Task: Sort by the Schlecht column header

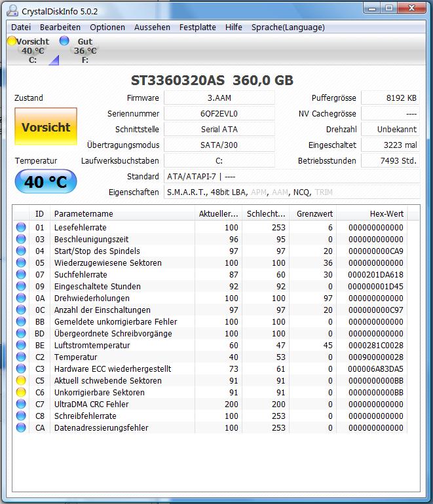Action: click(x=266, y=214)
